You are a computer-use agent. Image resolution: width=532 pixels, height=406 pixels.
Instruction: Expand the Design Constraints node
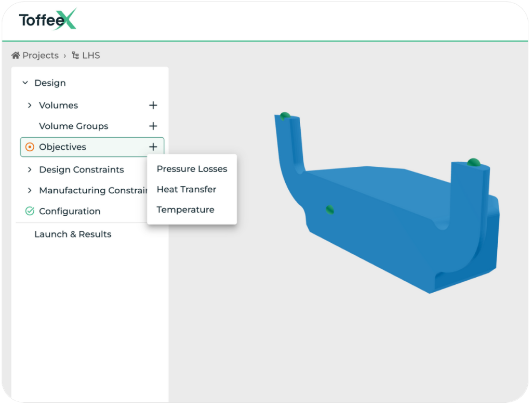(x=30, y=170)
